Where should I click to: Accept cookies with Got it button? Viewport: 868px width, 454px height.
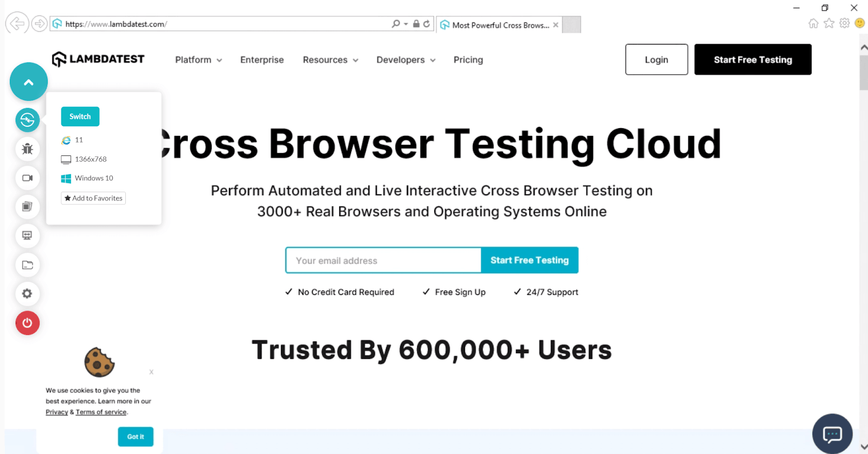(x=136, y=437)
